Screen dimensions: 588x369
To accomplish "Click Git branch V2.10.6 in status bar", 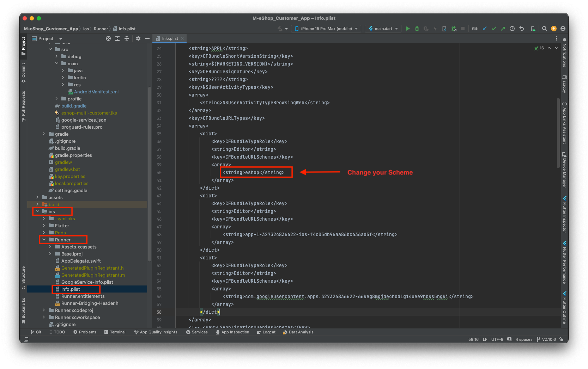I will click(546, 339).
